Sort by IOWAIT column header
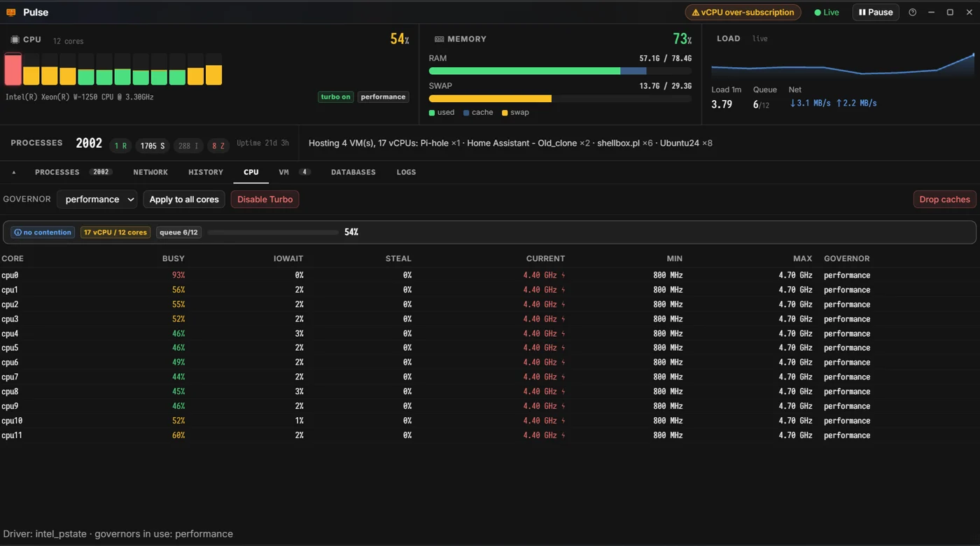 tap(288, 259)
